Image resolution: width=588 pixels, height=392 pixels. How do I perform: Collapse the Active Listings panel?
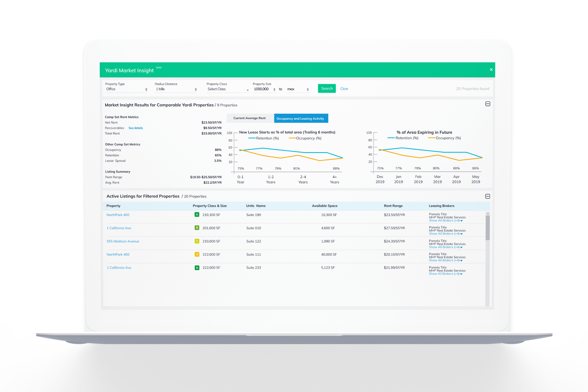pyautogui.click(x=488, y=196)
